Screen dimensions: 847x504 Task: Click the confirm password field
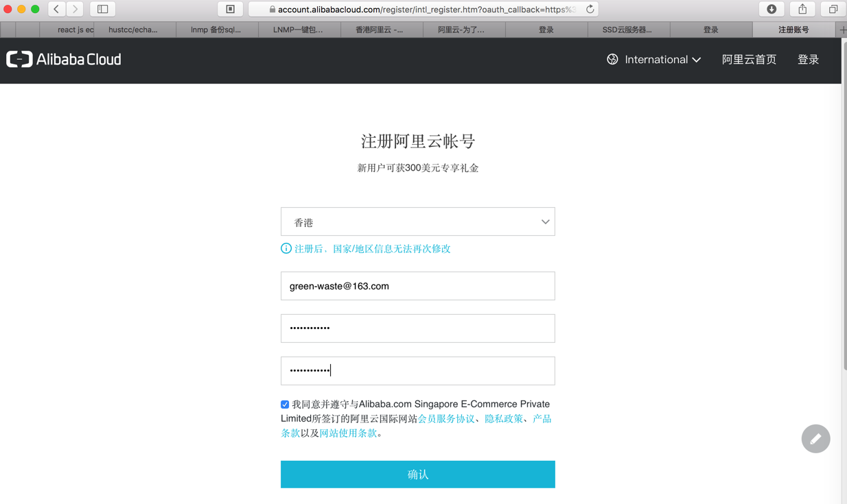point(417,371)
